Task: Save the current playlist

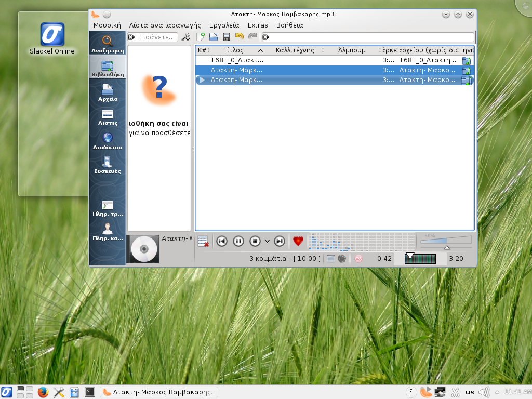Action: [x=227, y=37]
